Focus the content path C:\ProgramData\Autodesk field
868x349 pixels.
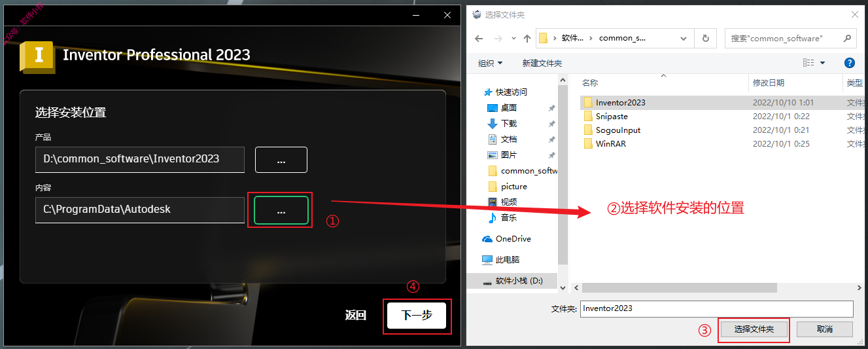pos(140,210)
